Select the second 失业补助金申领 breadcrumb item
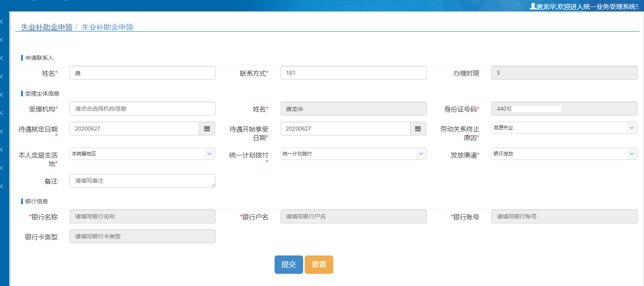Screen dimensions: 644x286 (107, 27)
